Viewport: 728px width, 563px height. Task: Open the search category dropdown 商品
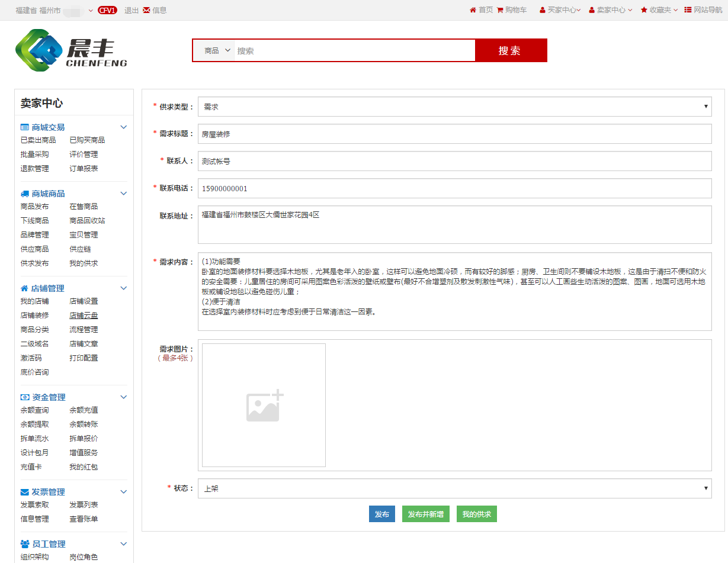(216, 51)
